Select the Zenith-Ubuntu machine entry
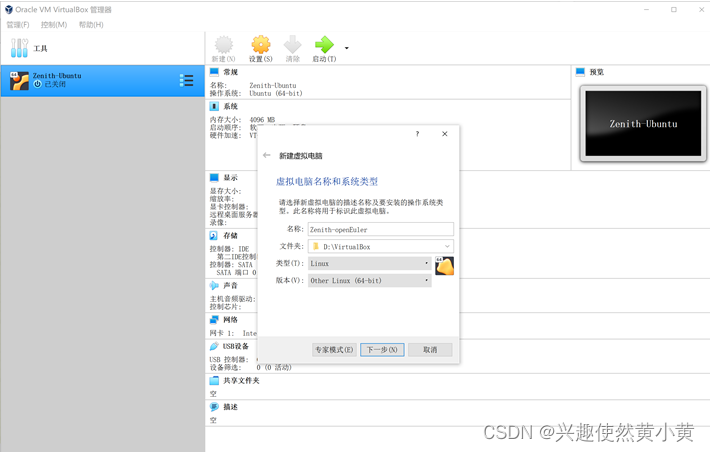Image resolution: width=710 pixels, height=452 pixels. pyautogui.click(x=103, y=81)
